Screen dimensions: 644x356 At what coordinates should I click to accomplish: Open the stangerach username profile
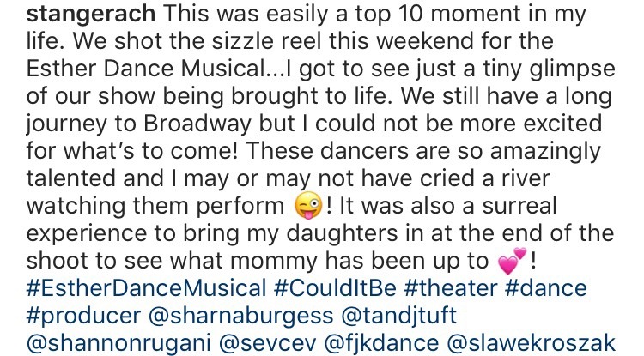(x=91, y=15)
